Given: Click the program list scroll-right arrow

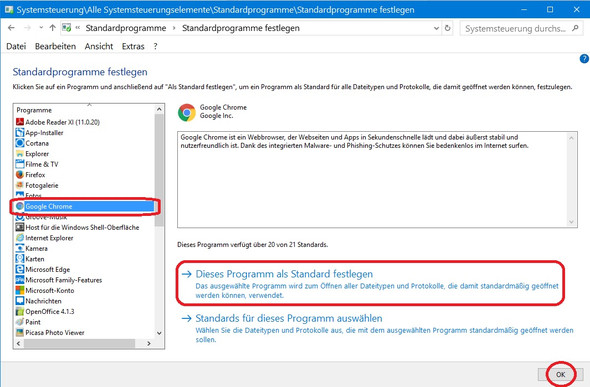Looking at the screenshot, I should pyautogui.click(x=149, y=343).
